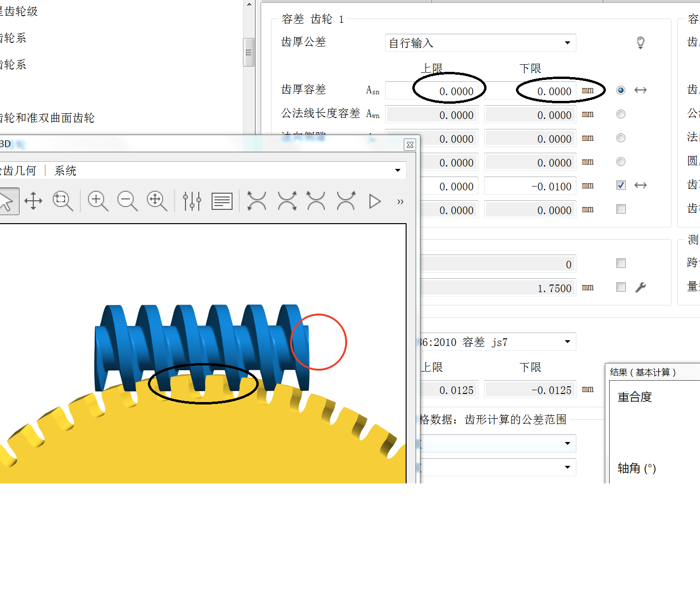Click the 轴角 (°) label in results panel
The height and width of the screenshot is (610, 700).
pyautogui.click(x=637, y=468)
